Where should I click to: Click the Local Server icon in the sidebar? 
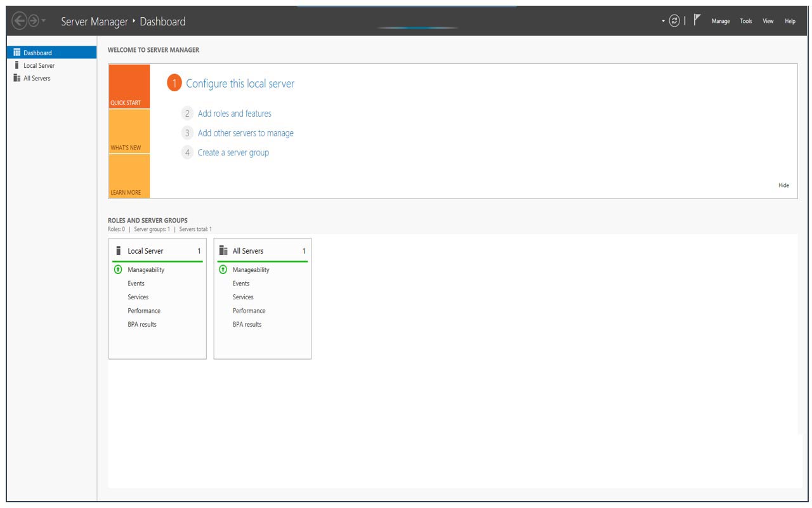pos(17,65)
